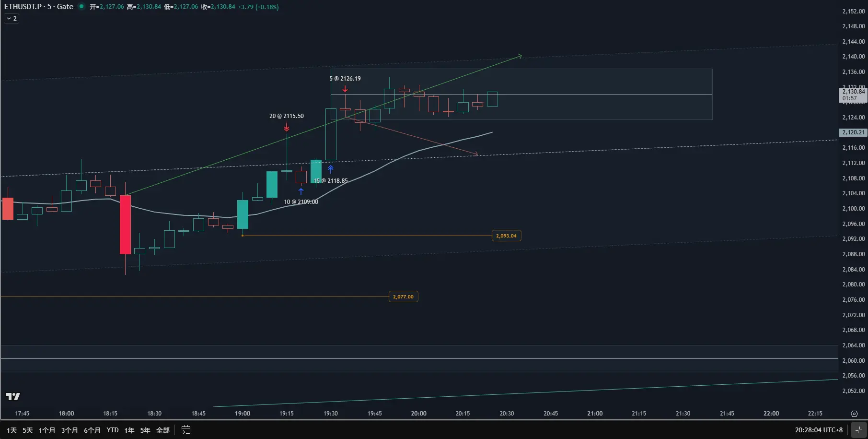Click the collapse panel icon at bottom right

pos(859,430)
